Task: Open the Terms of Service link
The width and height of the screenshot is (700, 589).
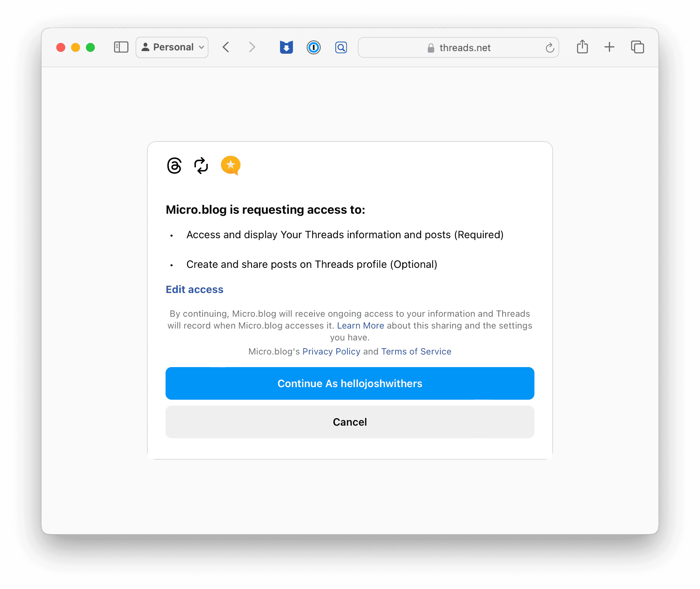Action: pos(416,352)
